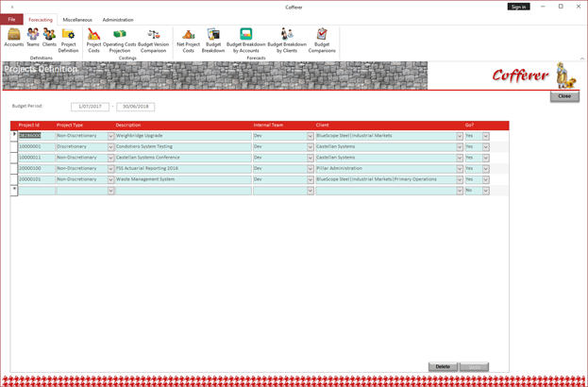Edit the budget period end date 30/06/2018
This screenshot has height=387, width=588.
click(x=135, y=107)
